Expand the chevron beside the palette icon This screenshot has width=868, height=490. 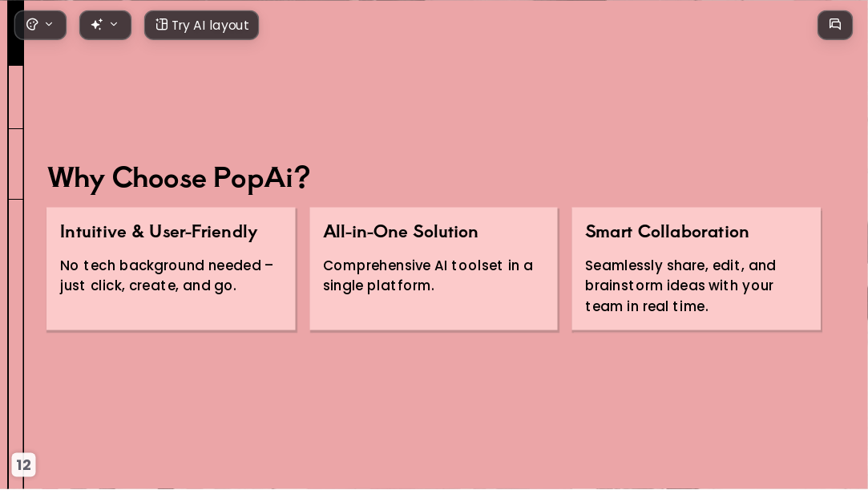tap(49, 25)
